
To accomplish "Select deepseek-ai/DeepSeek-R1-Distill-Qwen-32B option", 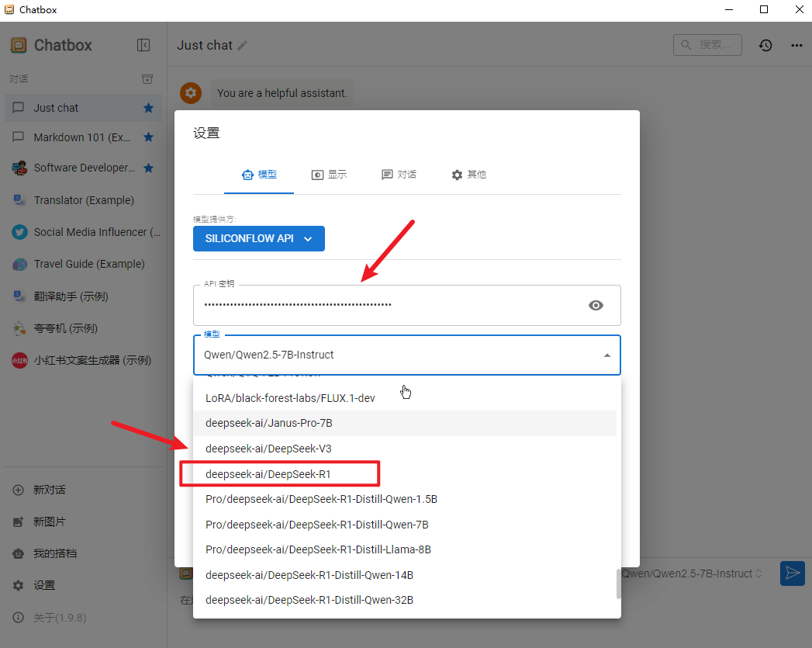I will click(405, 600).
